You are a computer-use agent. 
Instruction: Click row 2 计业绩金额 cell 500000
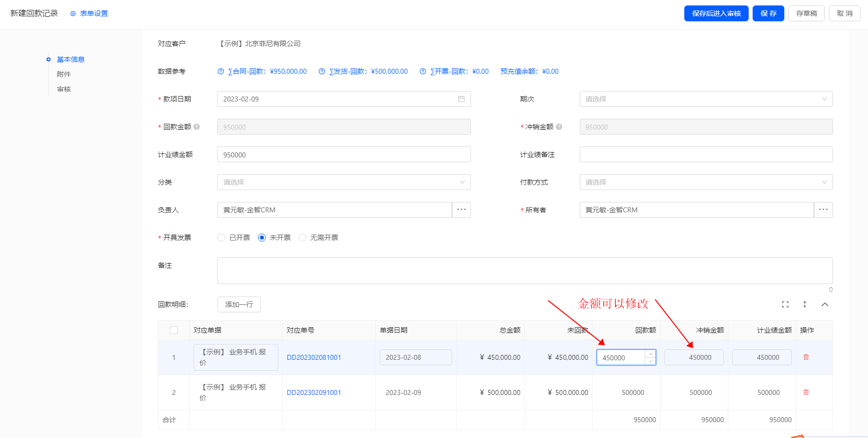coord(762,392)
